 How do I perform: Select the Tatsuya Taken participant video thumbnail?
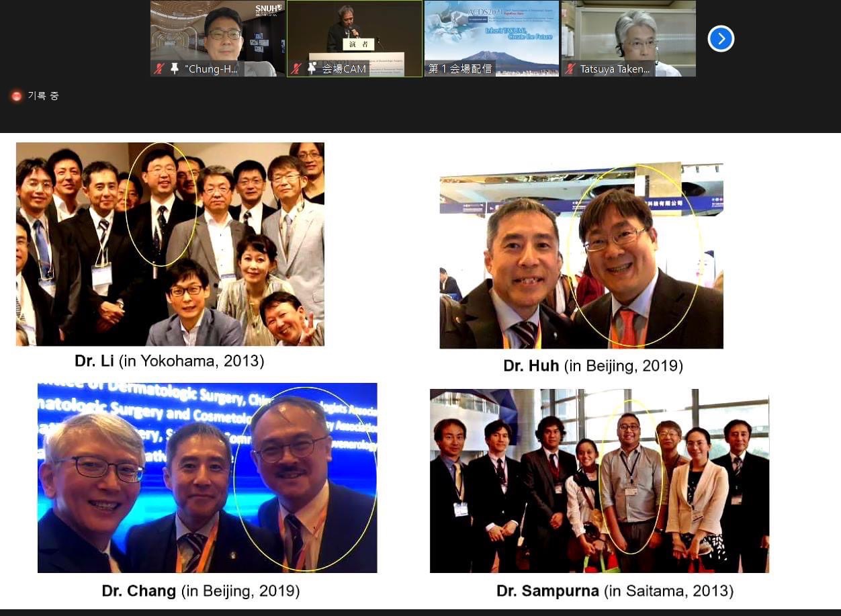(x=629, y=38)
